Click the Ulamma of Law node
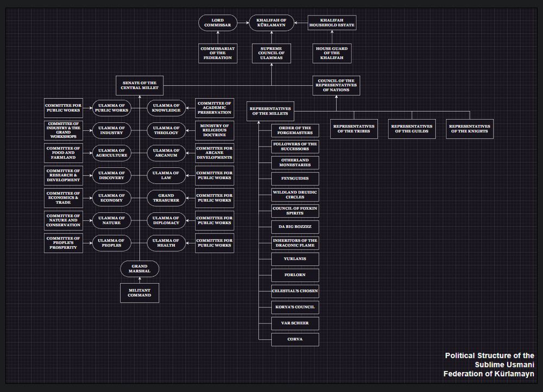The height and width of the screenshot is (392, 543). click(x=166, y=175)
